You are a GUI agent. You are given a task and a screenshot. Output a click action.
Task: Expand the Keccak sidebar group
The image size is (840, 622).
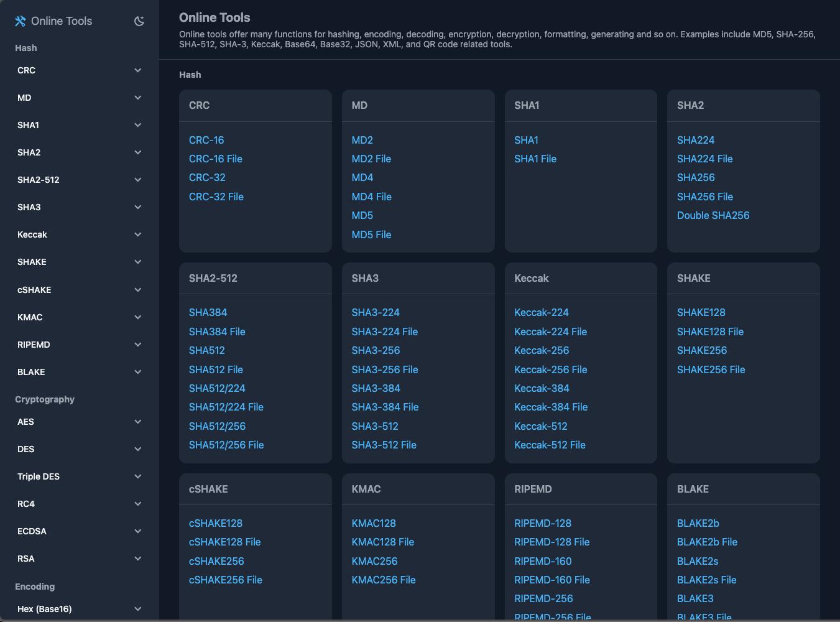coord(80,234)
